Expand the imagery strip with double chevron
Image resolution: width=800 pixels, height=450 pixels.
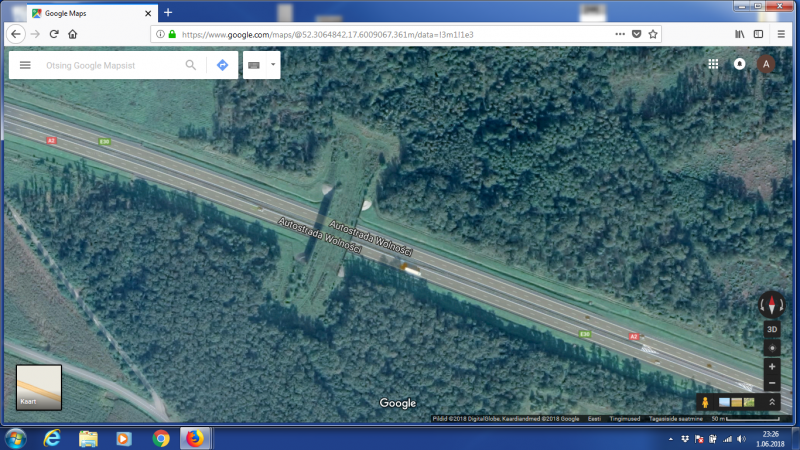tap(771, 402)
